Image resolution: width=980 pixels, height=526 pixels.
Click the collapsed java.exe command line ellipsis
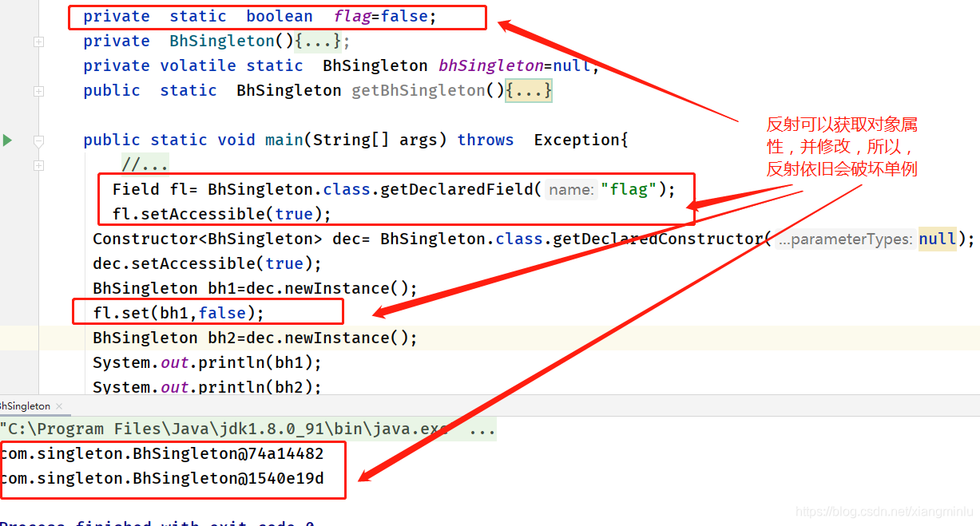click(x=482, y=429)
